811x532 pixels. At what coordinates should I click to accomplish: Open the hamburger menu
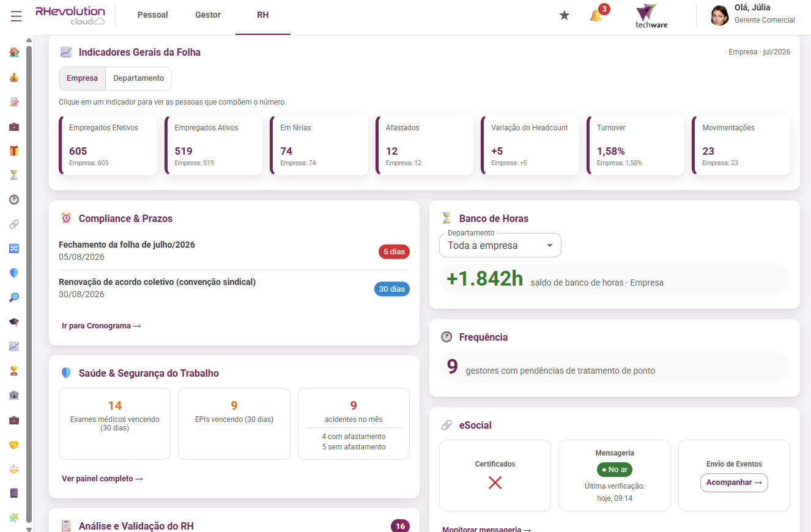[17, 16]
